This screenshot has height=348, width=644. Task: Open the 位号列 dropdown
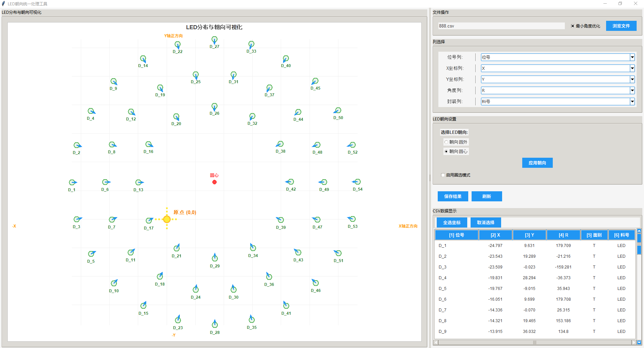(x=632, y=57)
